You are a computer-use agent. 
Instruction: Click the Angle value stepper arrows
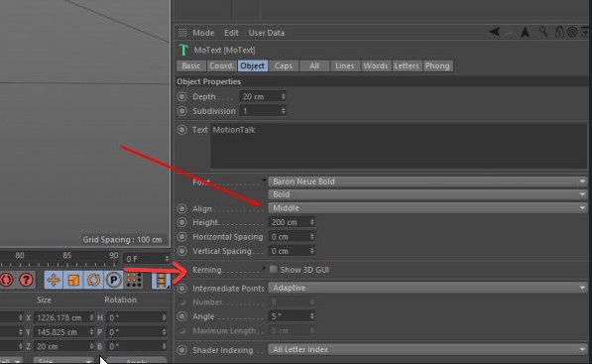311,316
